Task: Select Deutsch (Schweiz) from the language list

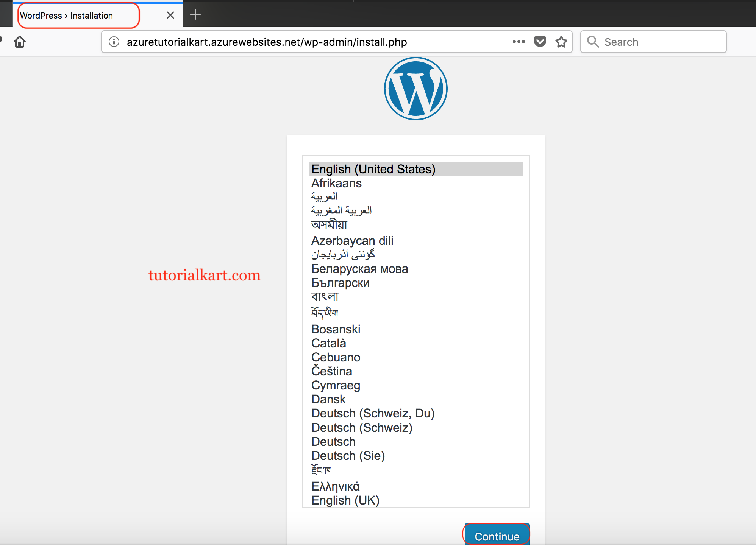Action: click(362, 428)
